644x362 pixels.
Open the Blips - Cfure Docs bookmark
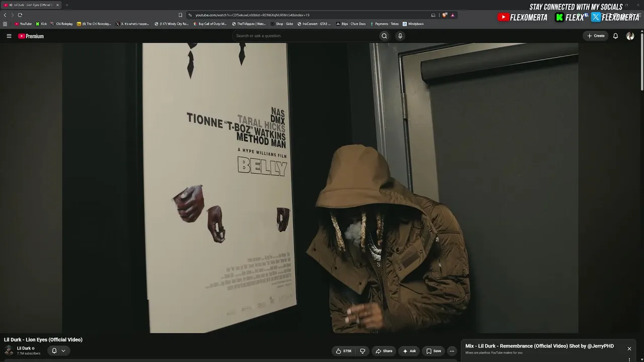[x=351, y=24]
